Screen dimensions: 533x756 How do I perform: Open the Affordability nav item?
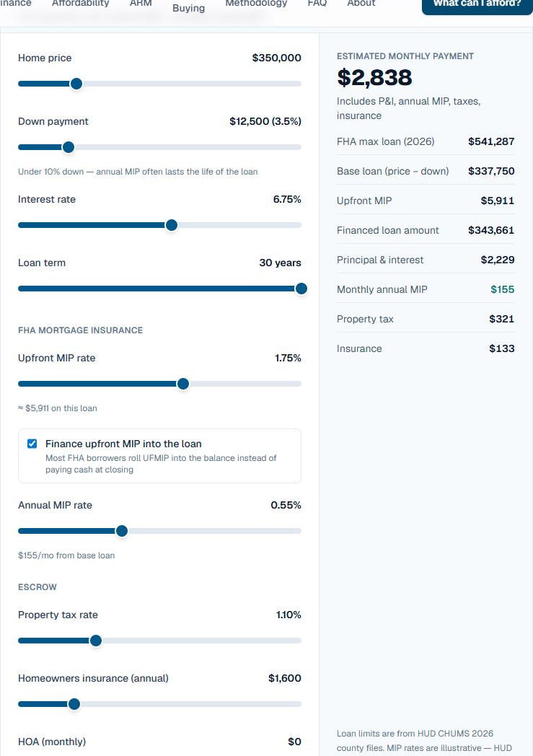[81, 4]
